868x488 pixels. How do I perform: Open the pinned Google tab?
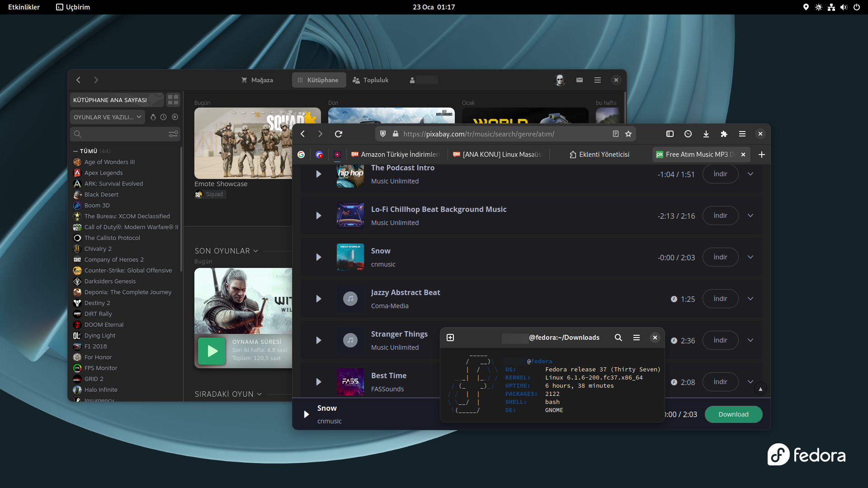(x=301, y=155)
